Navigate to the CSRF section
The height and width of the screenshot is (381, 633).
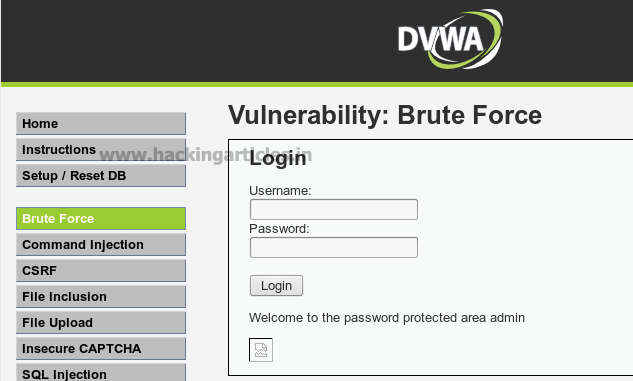click(x=101, y=270)
